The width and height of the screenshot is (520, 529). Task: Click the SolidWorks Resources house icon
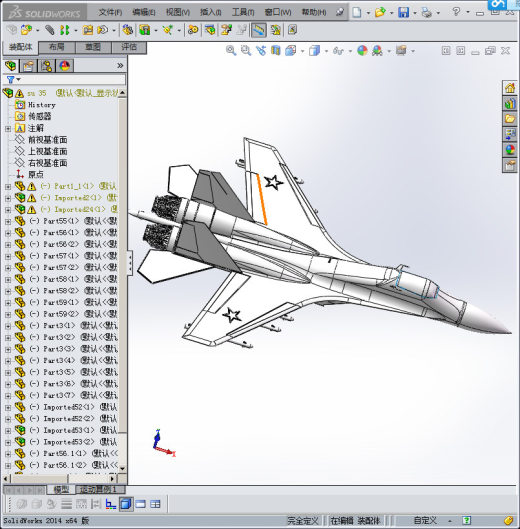click(510, 88)
